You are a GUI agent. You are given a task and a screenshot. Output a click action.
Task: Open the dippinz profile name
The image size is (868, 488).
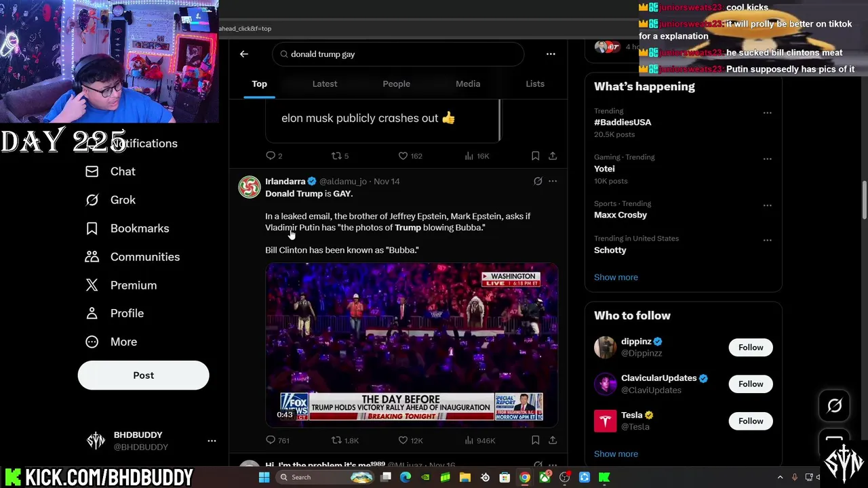(636, 342)
